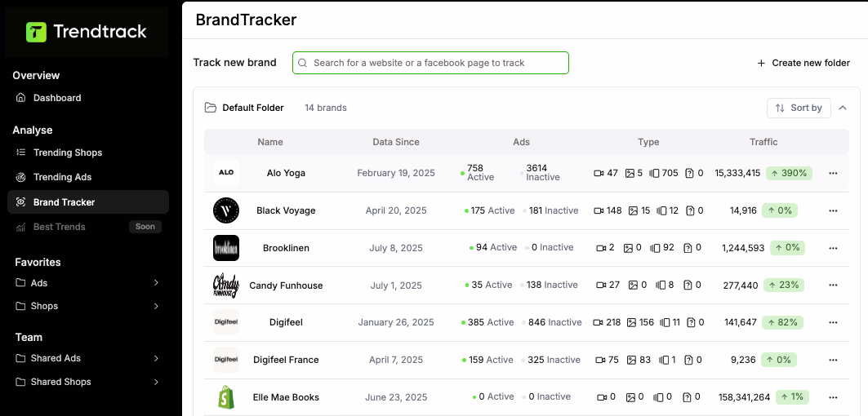
Task: Click the Traffic column header
Action: (764, 142)
